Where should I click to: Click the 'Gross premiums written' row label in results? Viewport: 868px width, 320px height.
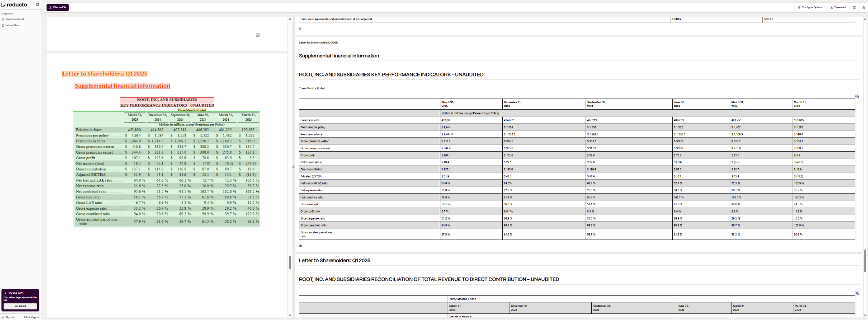point(315,141)
